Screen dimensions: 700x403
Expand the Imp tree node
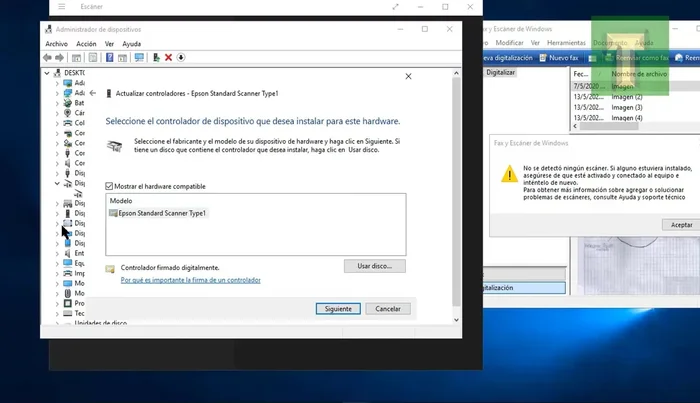pos(57,274)
